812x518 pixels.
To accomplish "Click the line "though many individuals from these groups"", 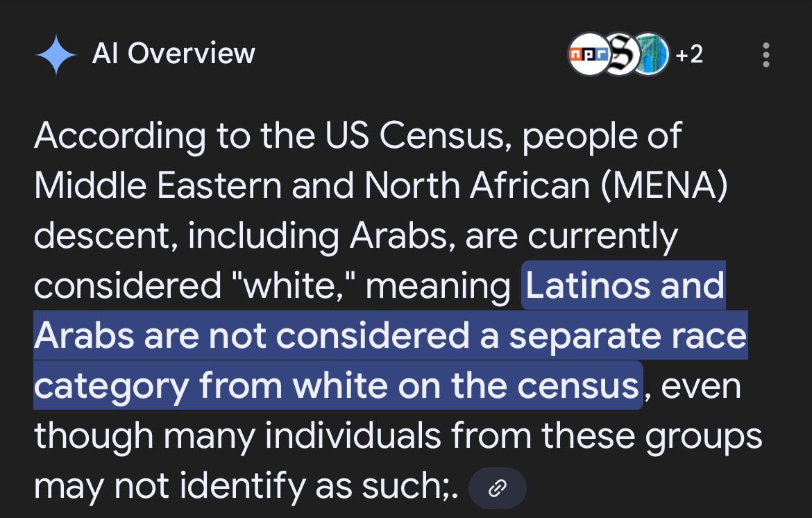I will click(x=398, y=436).
